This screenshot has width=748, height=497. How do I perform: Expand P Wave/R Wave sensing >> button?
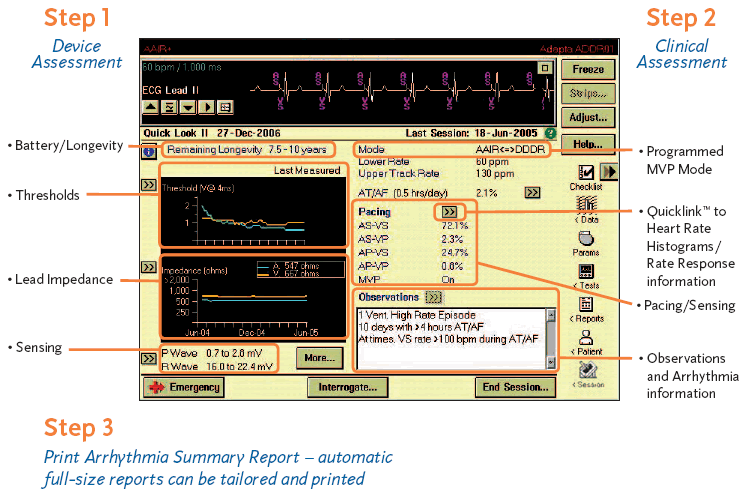pos(148,358)
